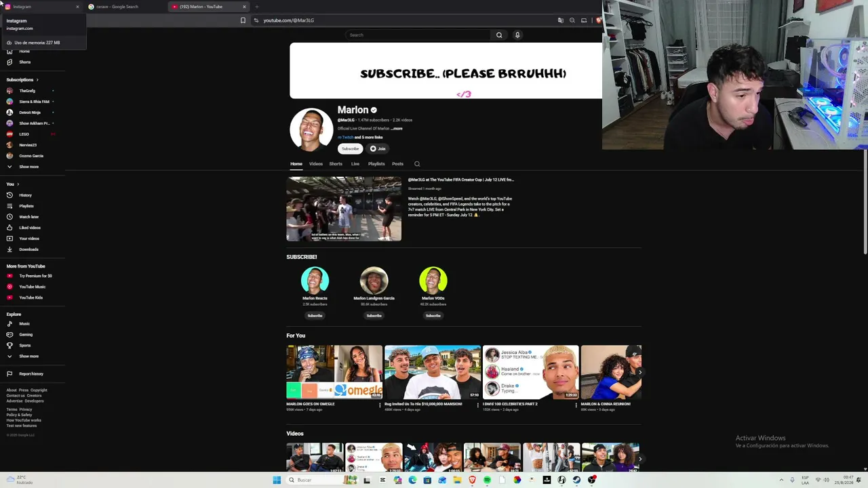The width and height of the screenshot is (868, 488).
Task: Play the FIFA Creator Cup featured video thumbnail
Action: 344,209
